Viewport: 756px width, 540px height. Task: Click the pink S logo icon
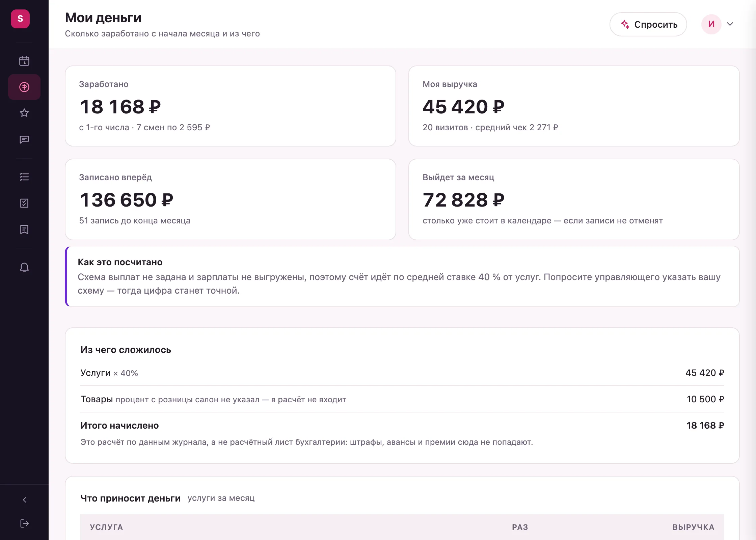20,19
